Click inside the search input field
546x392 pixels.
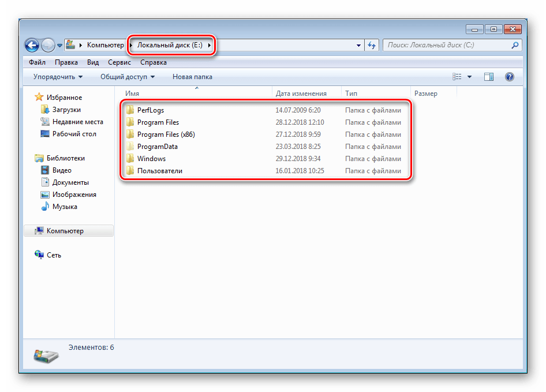pos(444,45)
